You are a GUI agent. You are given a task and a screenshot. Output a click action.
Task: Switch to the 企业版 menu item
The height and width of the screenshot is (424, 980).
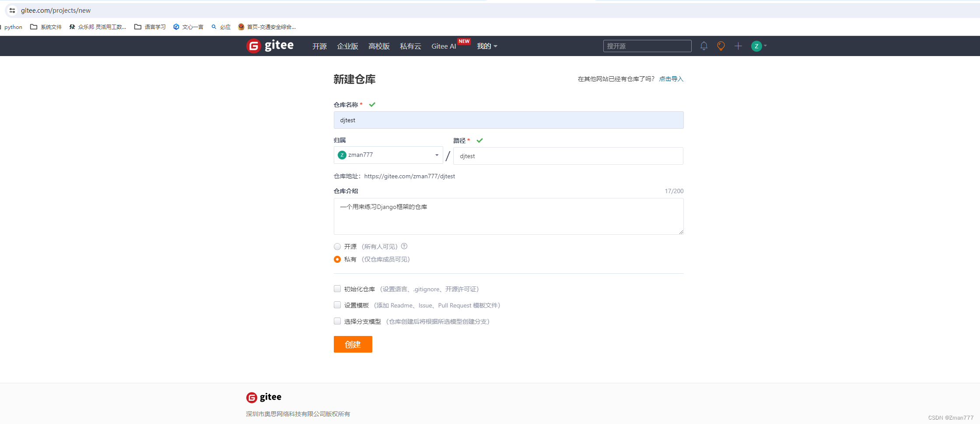347,46
